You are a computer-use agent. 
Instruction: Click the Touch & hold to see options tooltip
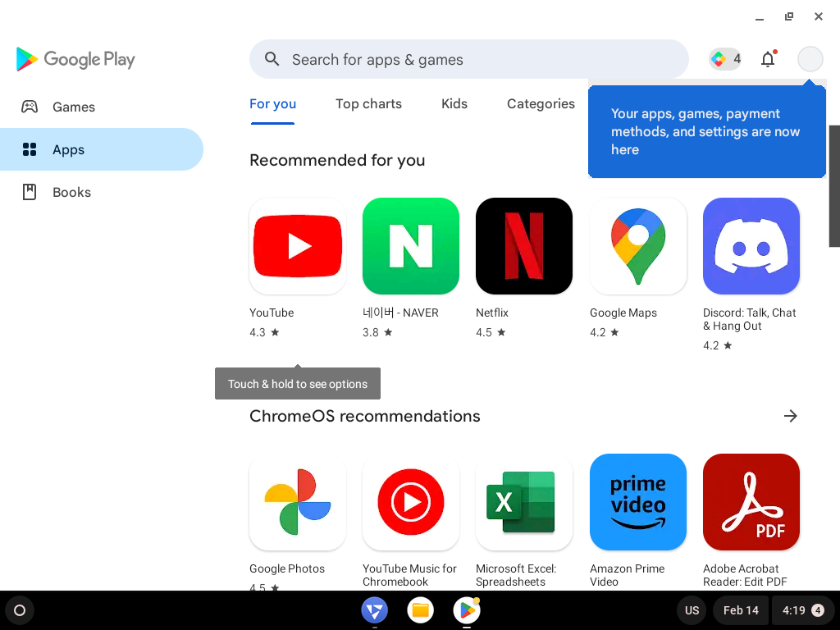click(298, 384)
